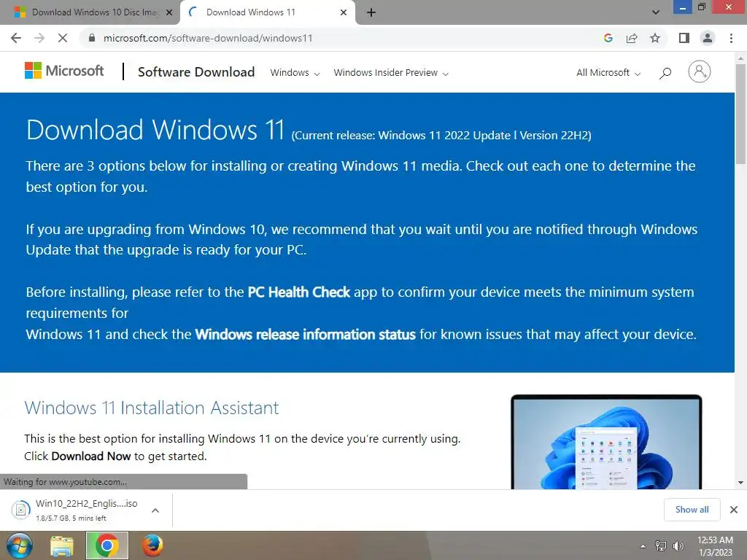Click the Microsoft logo
Screen dimensions: 747x560
coord(64,71)
